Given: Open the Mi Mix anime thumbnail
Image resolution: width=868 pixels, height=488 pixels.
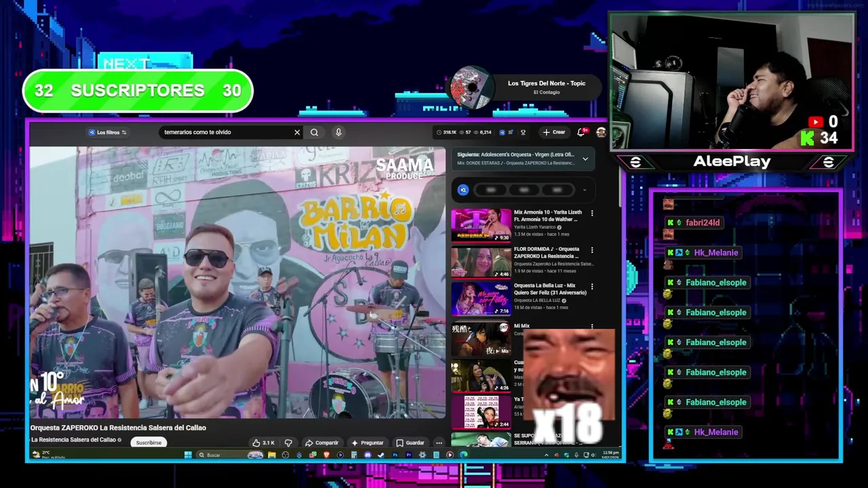Looking at the screenshot, I should [481, 339].
